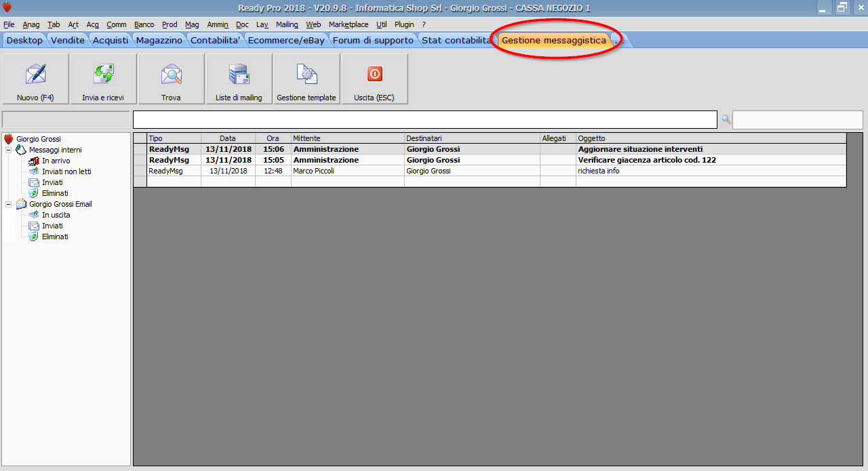
Task: Open the Doc menu
Action: (x=242, y=24)
